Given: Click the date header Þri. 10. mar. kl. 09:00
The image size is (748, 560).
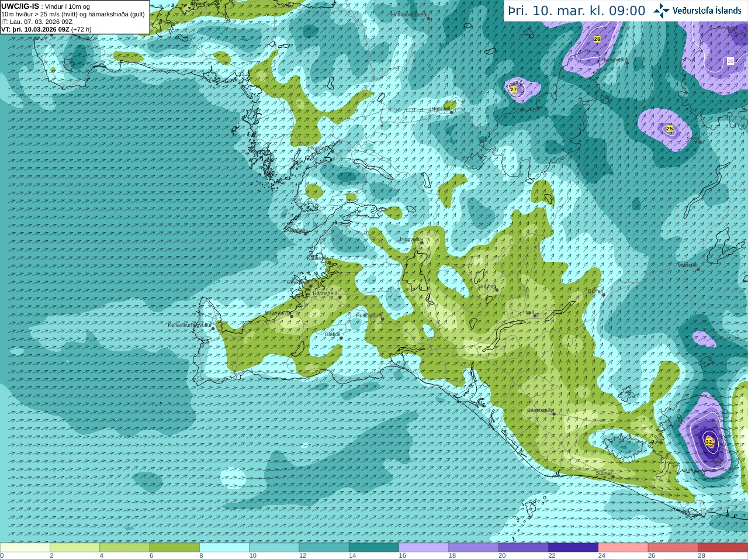Looking at the screenshot, I should [x=577, y=11].
